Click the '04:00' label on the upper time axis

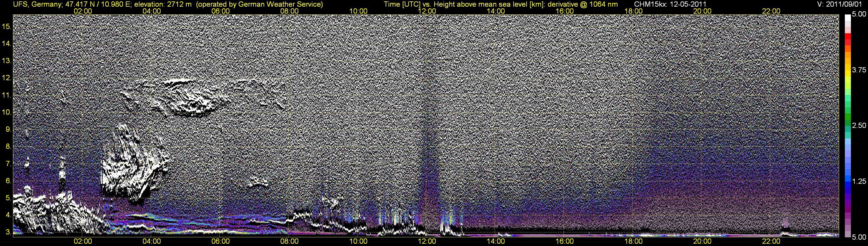click(x=152, y=11)
